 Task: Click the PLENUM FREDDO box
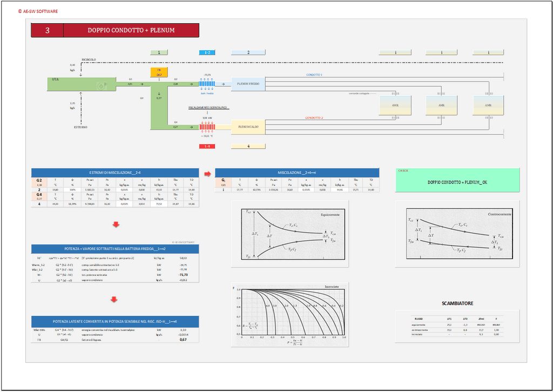pos(248,84)
